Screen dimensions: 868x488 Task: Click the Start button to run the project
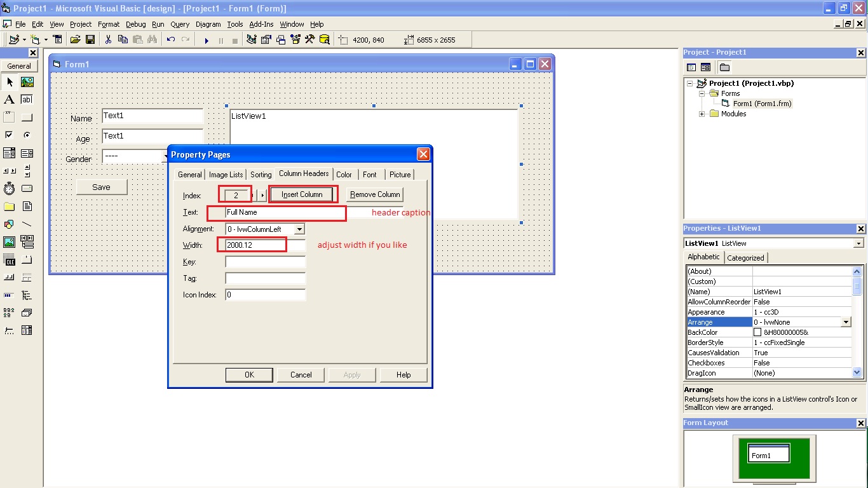206,39
